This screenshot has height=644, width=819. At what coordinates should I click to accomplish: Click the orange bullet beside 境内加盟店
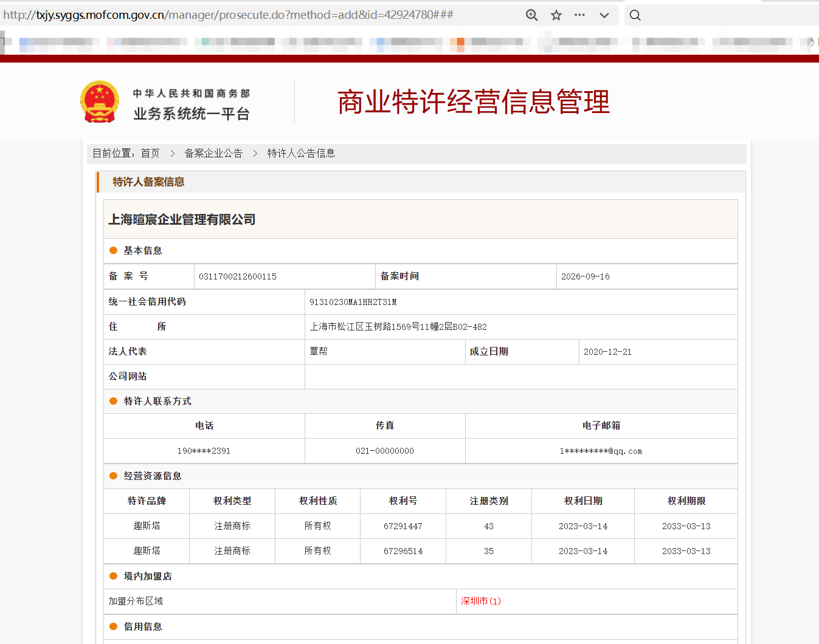113,576
